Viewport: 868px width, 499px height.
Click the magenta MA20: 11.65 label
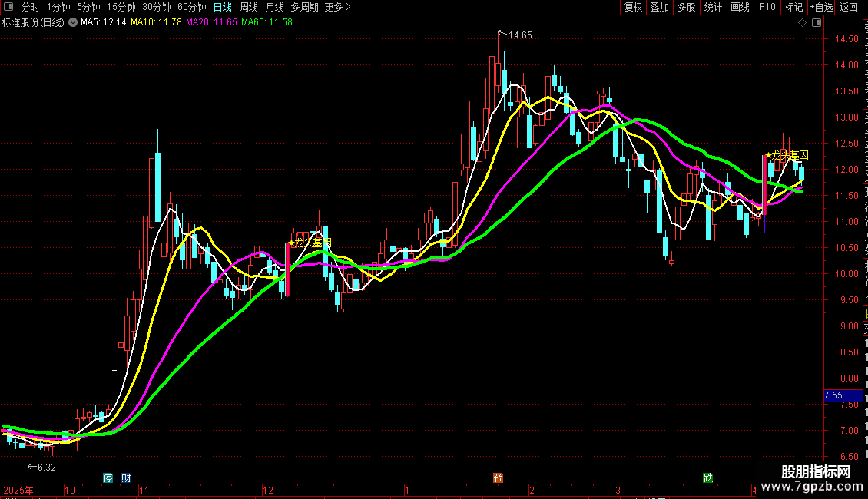211,22
